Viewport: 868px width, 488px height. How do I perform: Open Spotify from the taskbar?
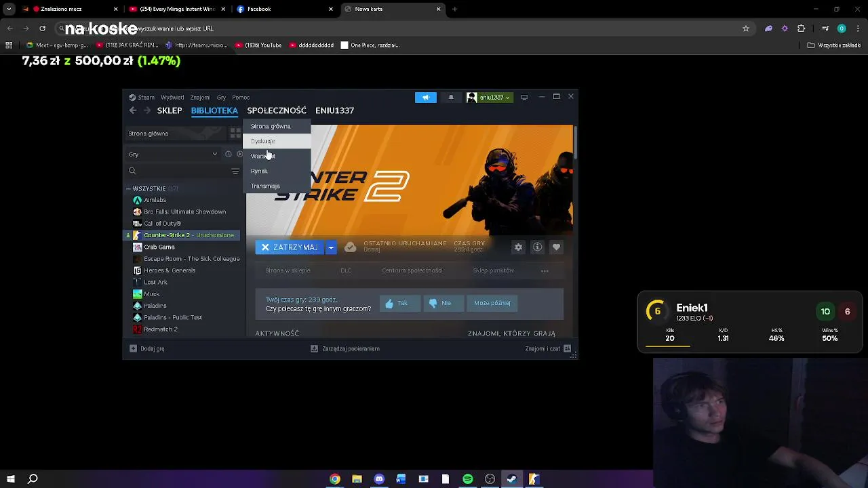click(468, 479)
